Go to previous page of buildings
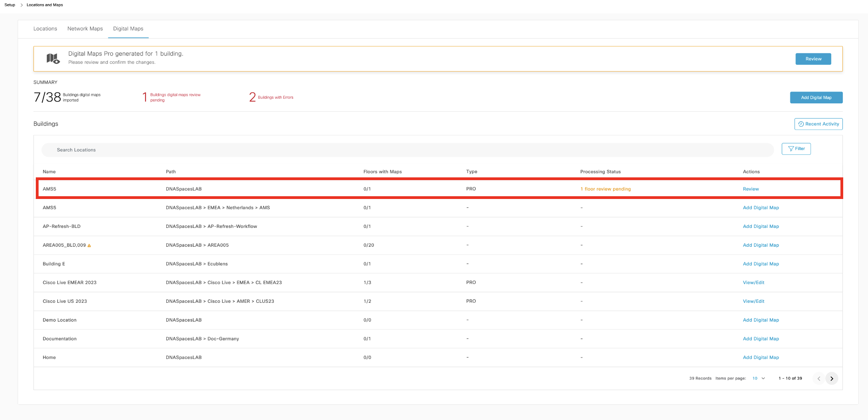 point(818,379)
